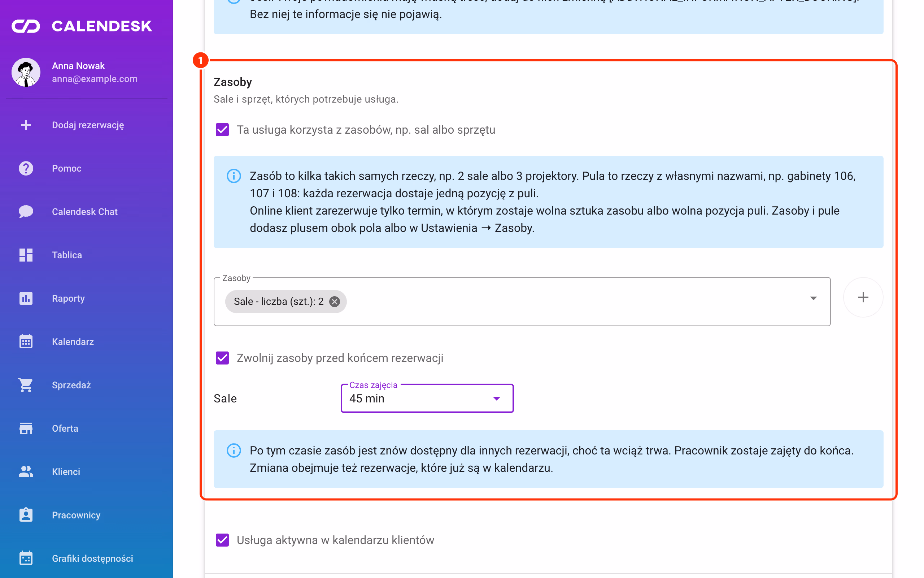Click the Klienci people icon

tap(26, 472)
